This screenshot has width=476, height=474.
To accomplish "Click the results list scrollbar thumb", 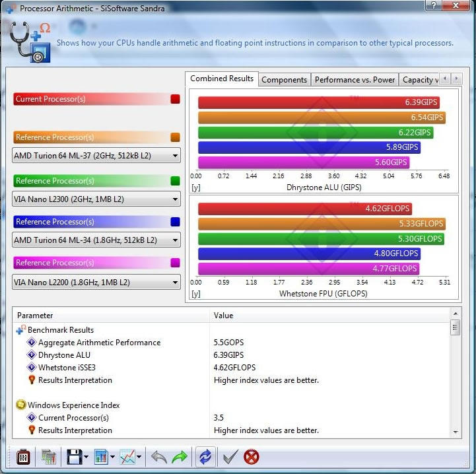I will coord(455,327).
